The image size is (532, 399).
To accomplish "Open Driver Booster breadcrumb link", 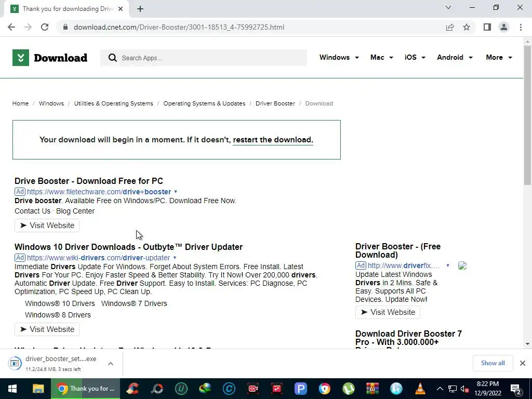I will coord(275,103).
